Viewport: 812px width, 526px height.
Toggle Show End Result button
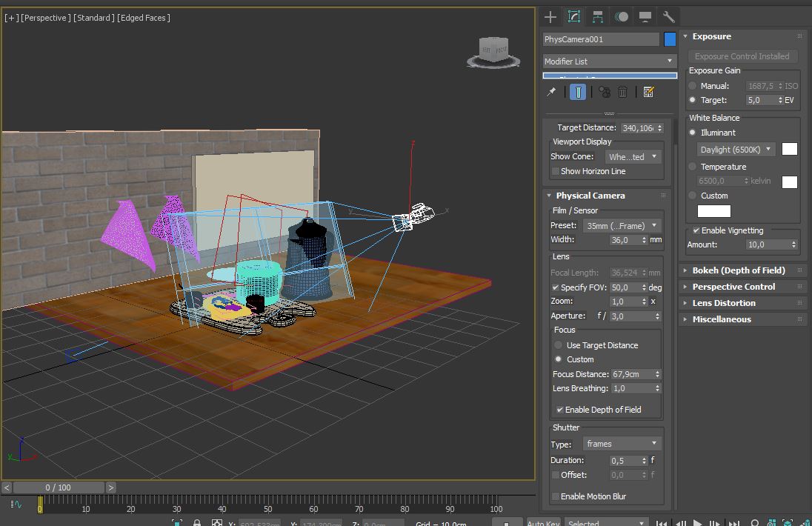pyautogui.click(x=578, y=92)
